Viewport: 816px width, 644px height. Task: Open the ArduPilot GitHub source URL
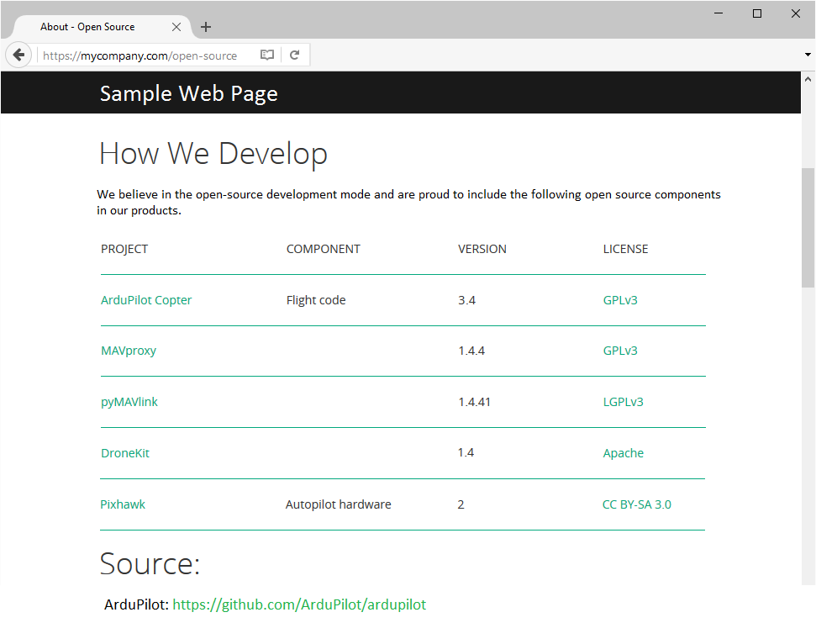299,604
